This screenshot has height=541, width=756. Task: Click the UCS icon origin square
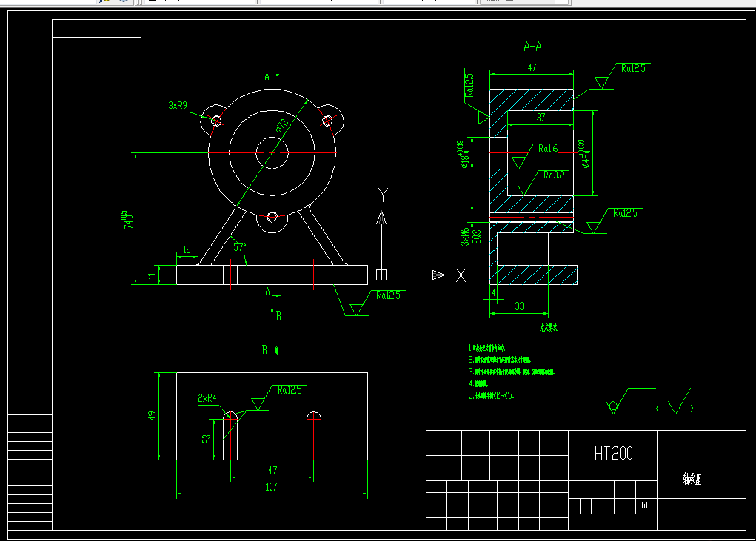coord(381,275)
